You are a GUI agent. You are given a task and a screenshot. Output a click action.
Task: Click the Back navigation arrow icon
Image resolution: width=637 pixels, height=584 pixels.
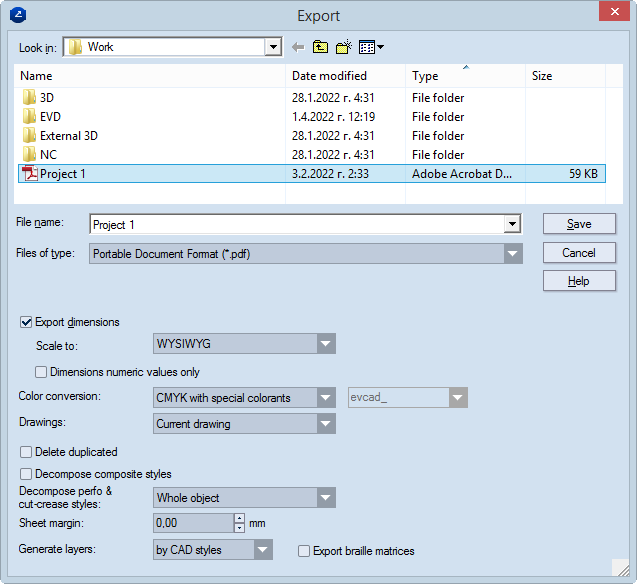pyautogui.click(x=298, y=47)
